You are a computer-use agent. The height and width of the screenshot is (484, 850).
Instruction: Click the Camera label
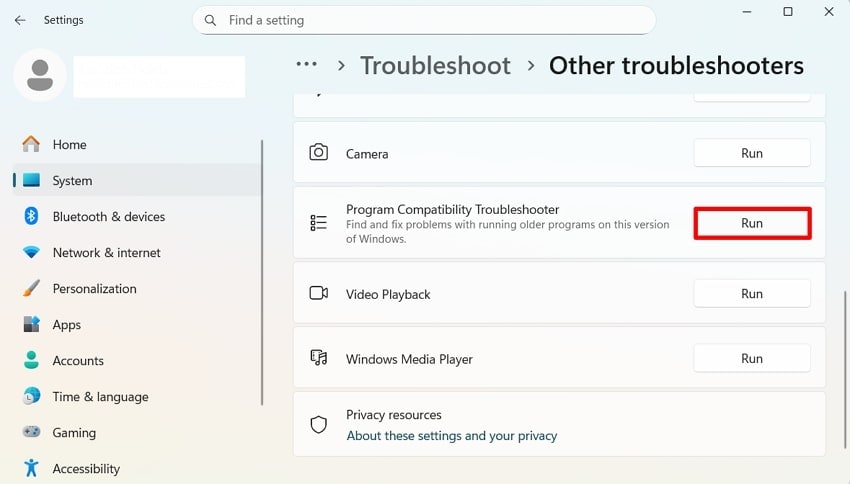point(367,154)
